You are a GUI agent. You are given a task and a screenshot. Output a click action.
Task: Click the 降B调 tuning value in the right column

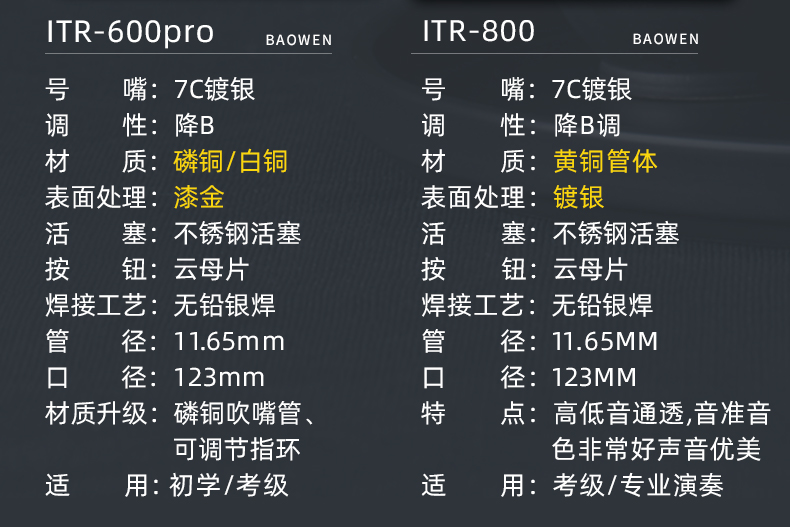(587, 126)
